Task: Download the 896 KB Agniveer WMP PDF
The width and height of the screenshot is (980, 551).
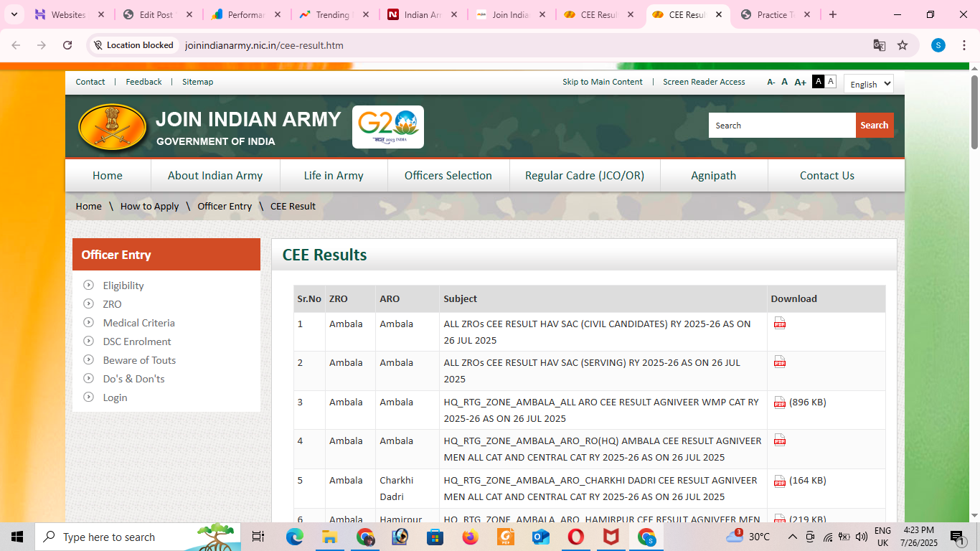Action: coord(779,402)
